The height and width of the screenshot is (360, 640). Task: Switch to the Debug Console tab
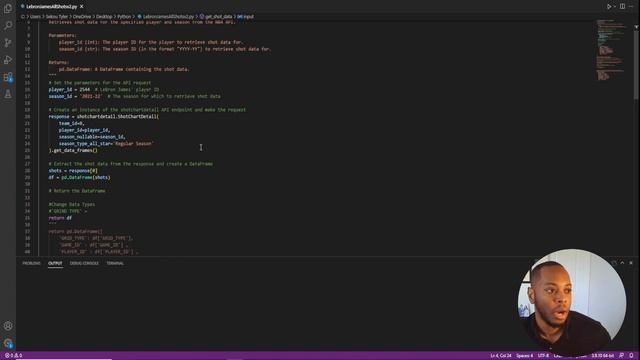tap(84, 263)
